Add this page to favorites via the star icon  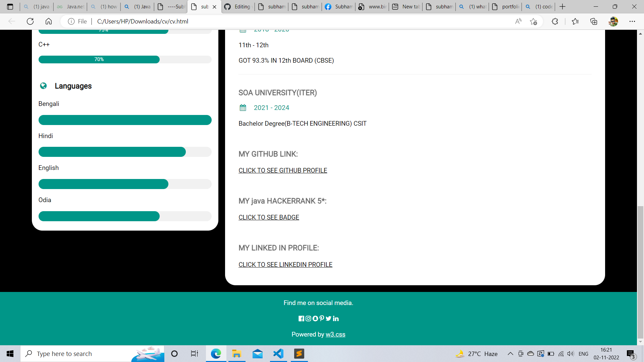point(533,21)
